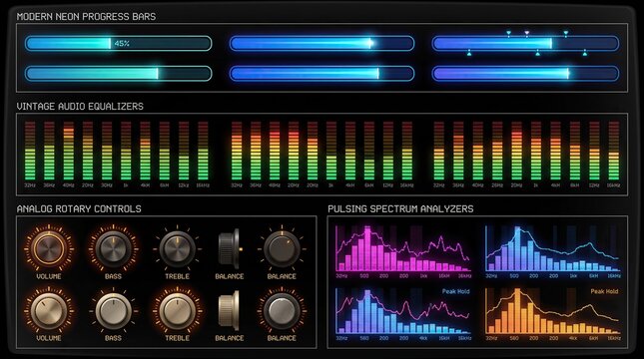This screenshot has height=359, width=644.
Task: Click the leftmost upward marker beneath the marker bar
Action: (x=469, y=53)
